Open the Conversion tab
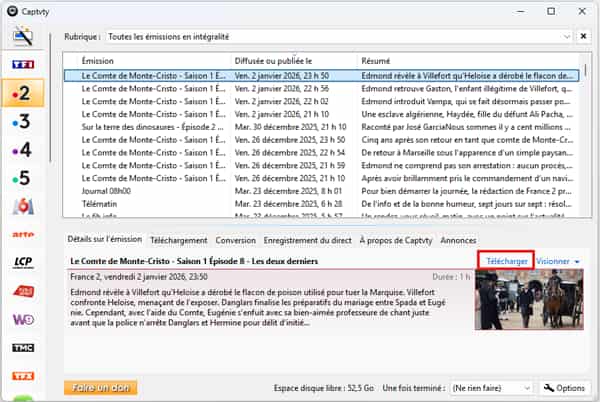This screenshot has width=600, height=402. point(235,240)
